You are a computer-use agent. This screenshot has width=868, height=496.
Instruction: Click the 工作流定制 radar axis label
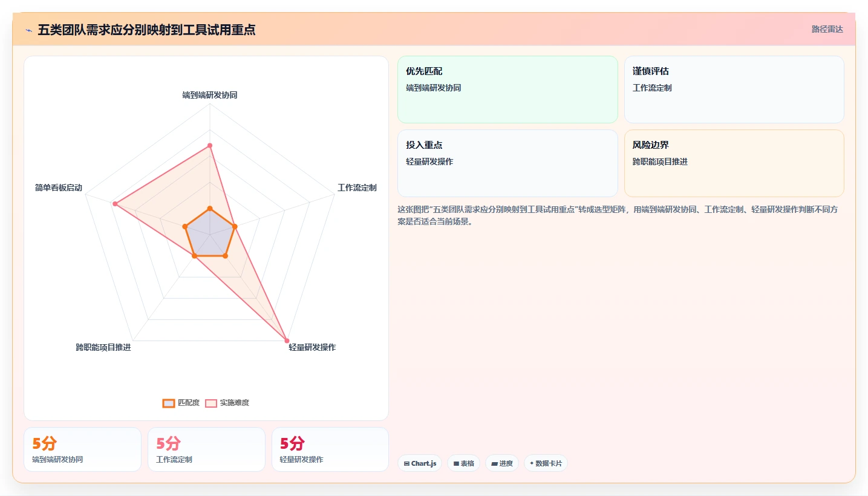357,188
